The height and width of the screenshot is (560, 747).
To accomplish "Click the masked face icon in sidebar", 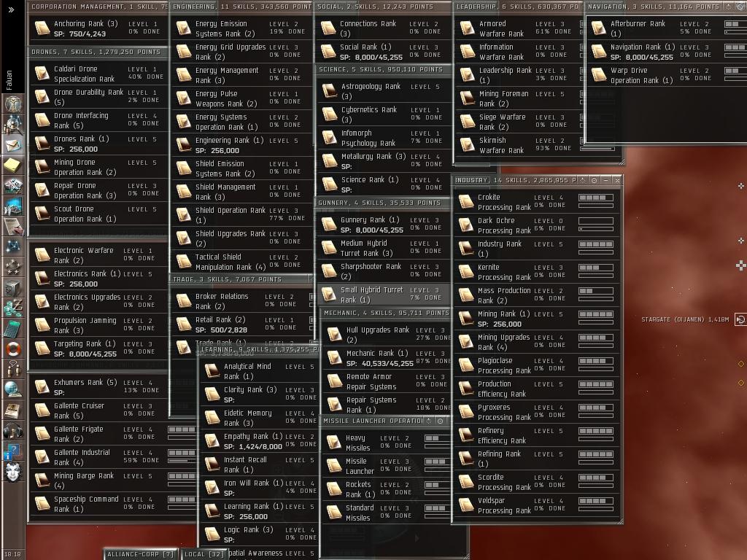I will (13, 472).
